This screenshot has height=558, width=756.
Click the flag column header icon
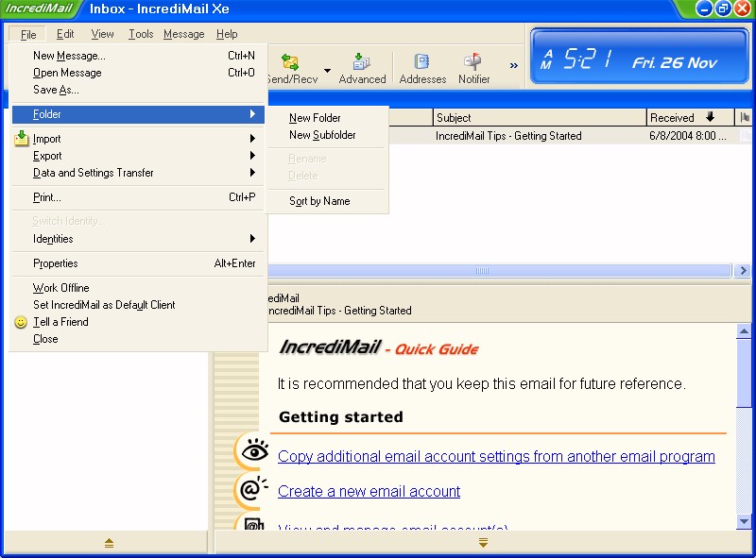click(745, 118)
